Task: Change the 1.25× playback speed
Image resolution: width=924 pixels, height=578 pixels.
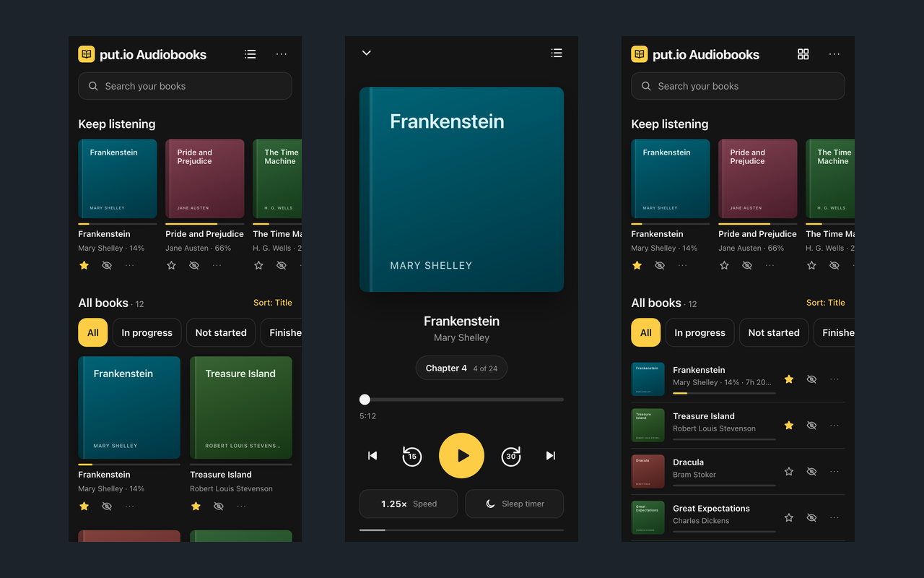Action: (409, 504)
